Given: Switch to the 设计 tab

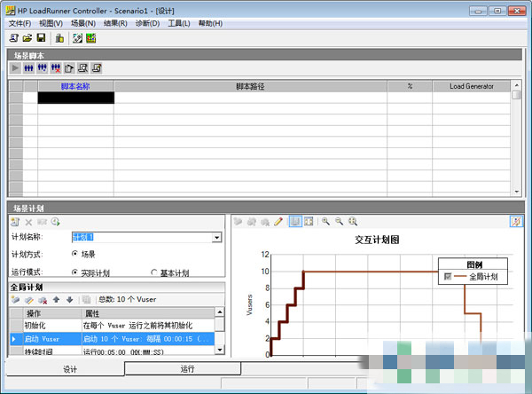Looking at the screenshot, I should click(x=65, y=369).
